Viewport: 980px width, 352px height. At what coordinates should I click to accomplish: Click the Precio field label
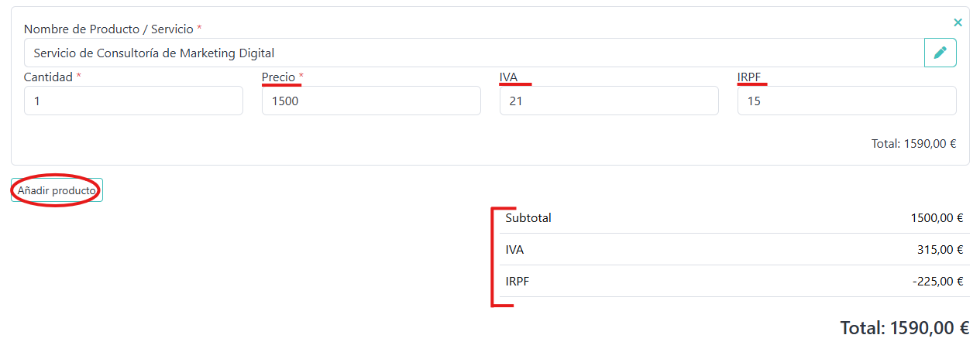[x=279, y=77]
